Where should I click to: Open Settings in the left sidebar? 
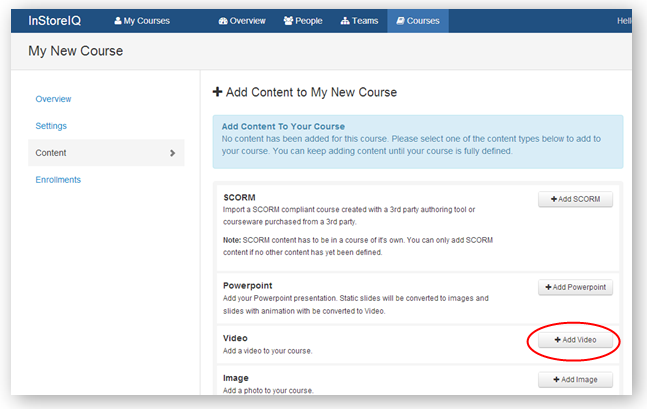[51, 126]
